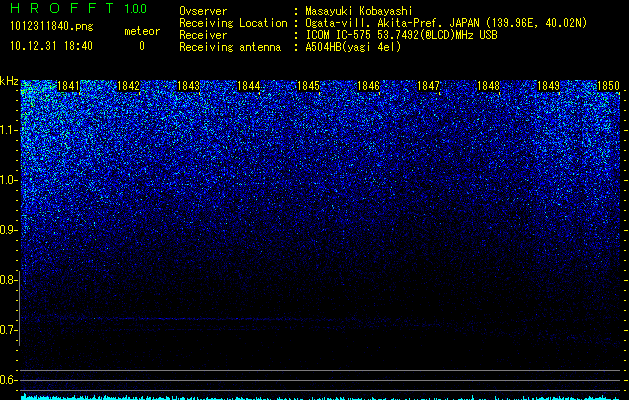The height and width of the screenshot is (400, 629).
Task: Select the ICOM IC-575 receiver text
Action: 401,35
